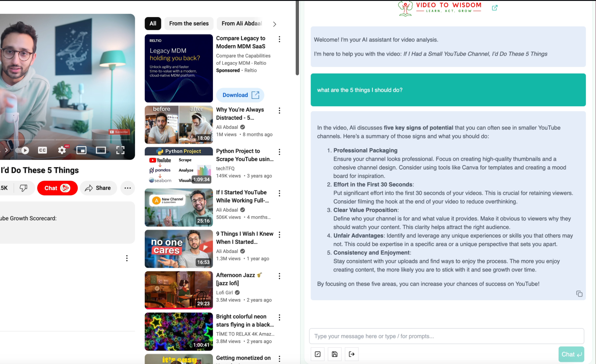Click Video to Wisdom logo
Viewport: 596px width, 364px height.
tap(440, 8)
